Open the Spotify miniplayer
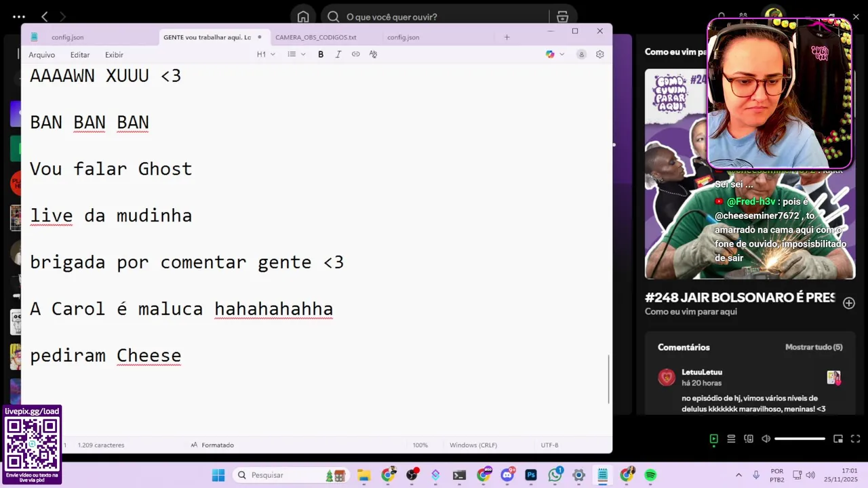This screenshot has height=488, width=868. 838,439
